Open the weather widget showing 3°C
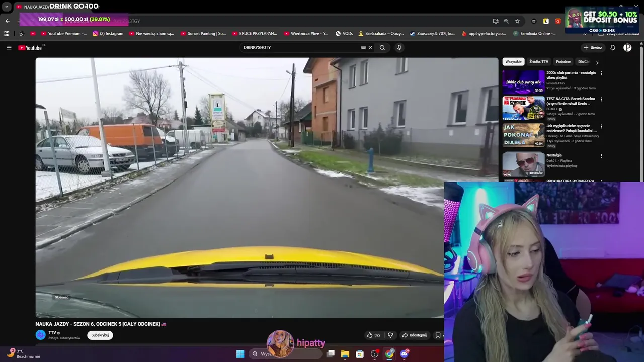Viewport: 644px width, 362px height. point(23,353)
